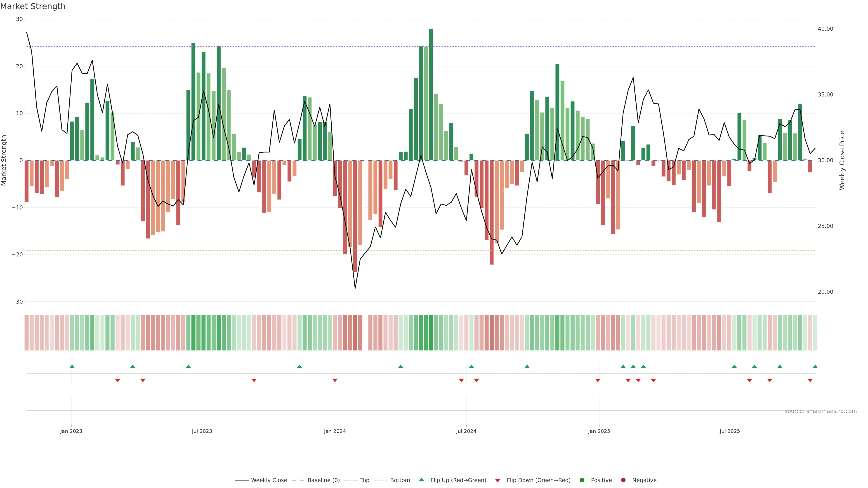Image resolution: width=868 pixels, height=488 pixels.
Task: Click the green Flip Up triangle in legend
Action: pyautogui.click(x=421, y=480)
